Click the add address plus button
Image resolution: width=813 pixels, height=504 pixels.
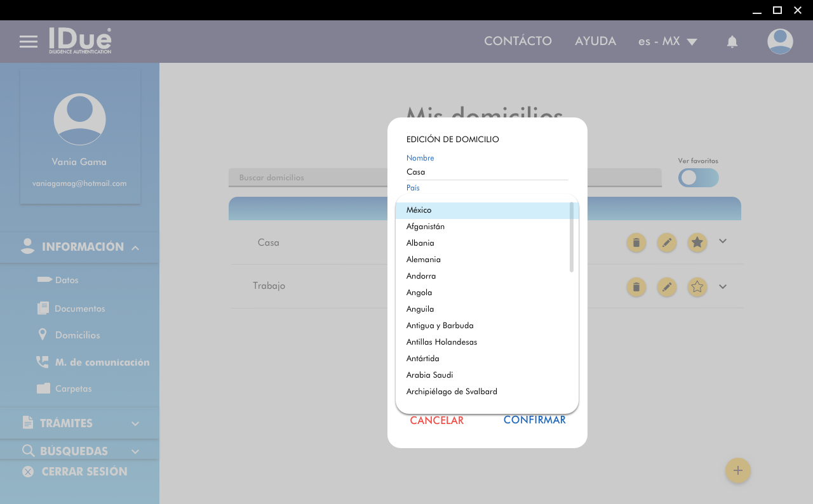tap(737, 470)
